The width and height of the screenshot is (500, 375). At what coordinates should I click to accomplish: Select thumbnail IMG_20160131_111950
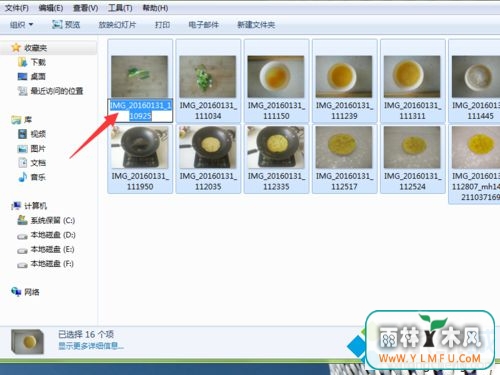140,147
